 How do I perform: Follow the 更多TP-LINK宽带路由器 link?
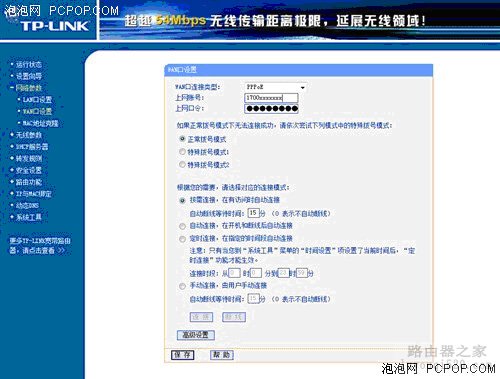click(x=40, y=246)
